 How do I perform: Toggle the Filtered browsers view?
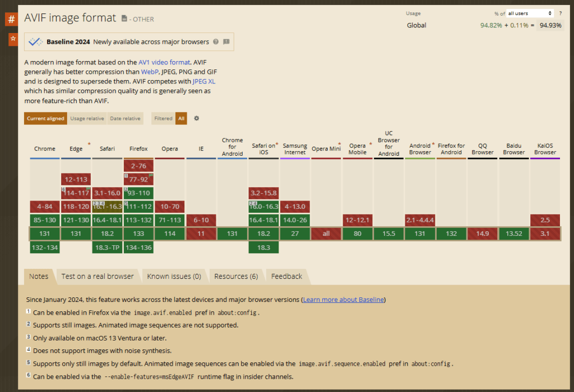pyautogui.click(x=163, y=119)
